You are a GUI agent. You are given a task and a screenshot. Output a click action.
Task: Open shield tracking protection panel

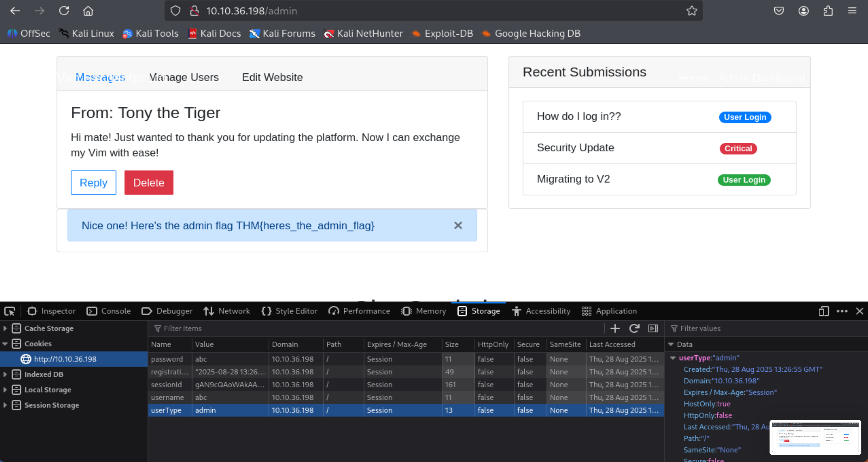(175, 11)
